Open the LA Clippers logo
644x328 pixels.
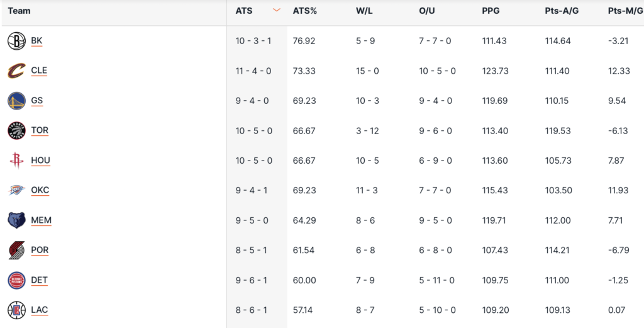pyautogui.click(x=16, y=310)
